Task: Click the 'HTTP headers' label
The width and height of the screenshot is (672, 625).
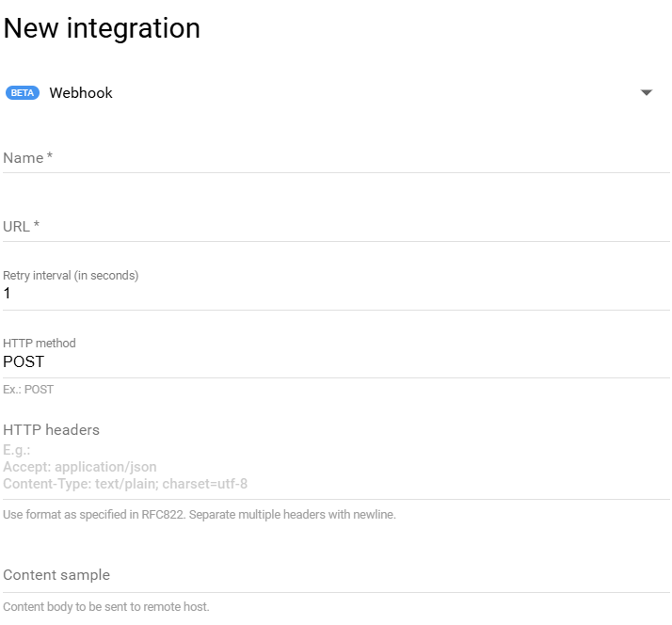Action: click(x=51, y=430)
